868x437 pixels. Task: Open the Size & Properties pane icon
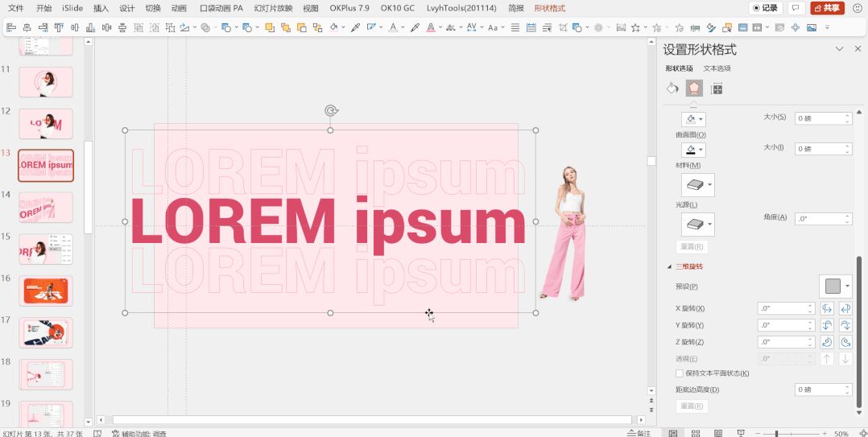click(x=717, y=89)
